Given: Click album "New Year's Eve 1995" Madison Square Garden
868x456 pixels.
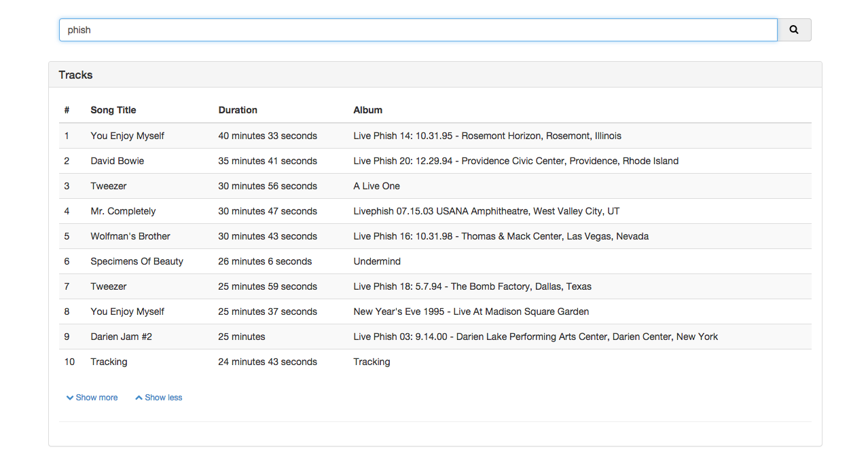Looking at the screenshot, I should (471, 311).
